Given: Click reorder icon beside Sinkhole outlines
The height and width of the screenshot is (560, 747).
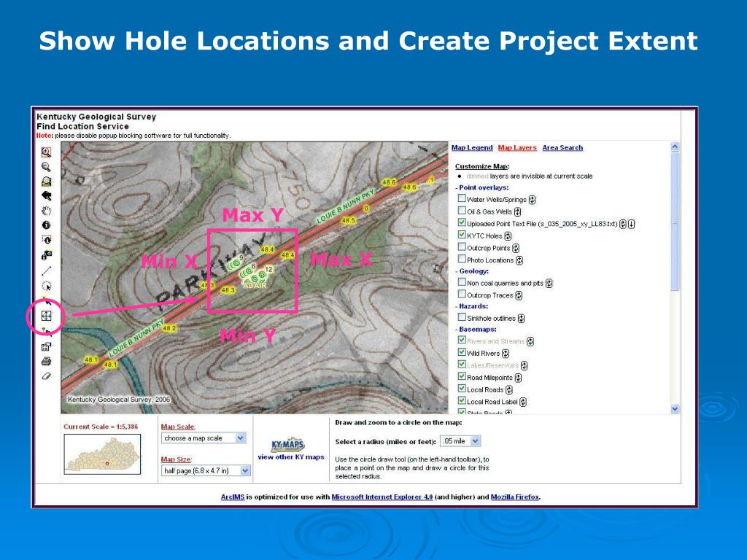Looking at the screenshot, I should coord(521,319).
